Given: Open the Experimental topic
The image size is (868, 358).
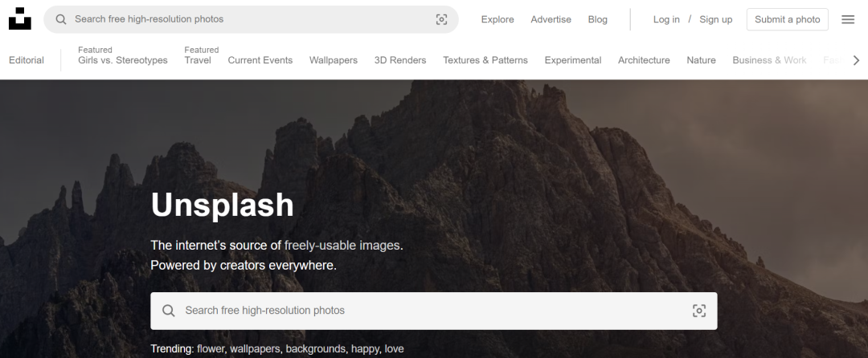Looking at the screenshot, I should point(572,60).
